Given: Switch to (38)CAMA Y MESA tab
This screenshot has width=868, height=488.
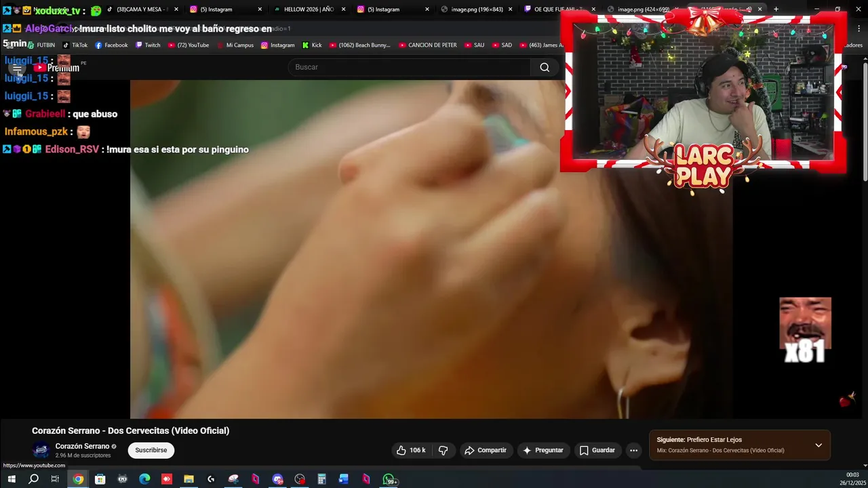Looking at the screenshot, I should click(141, 9).
